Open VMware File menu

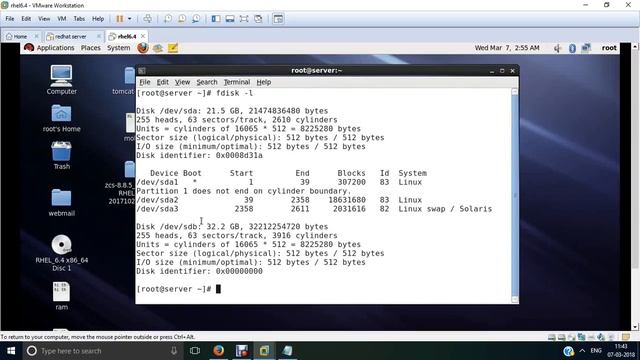(x=10, y=19)
